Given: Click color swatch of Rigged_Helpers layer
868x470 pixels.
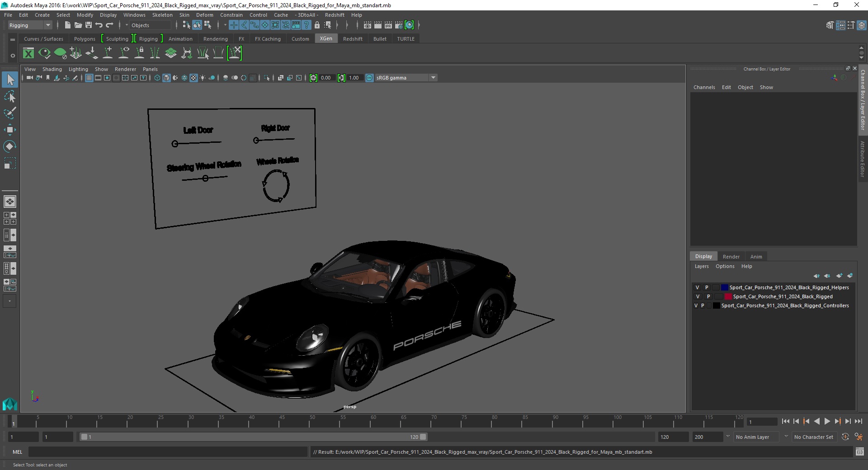Looking at the screenshot, I should pos(725,287).
